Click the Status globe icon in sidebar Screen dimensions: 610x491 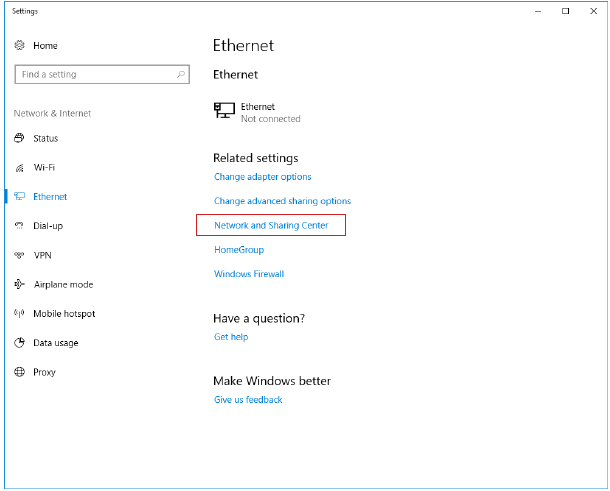19,138
